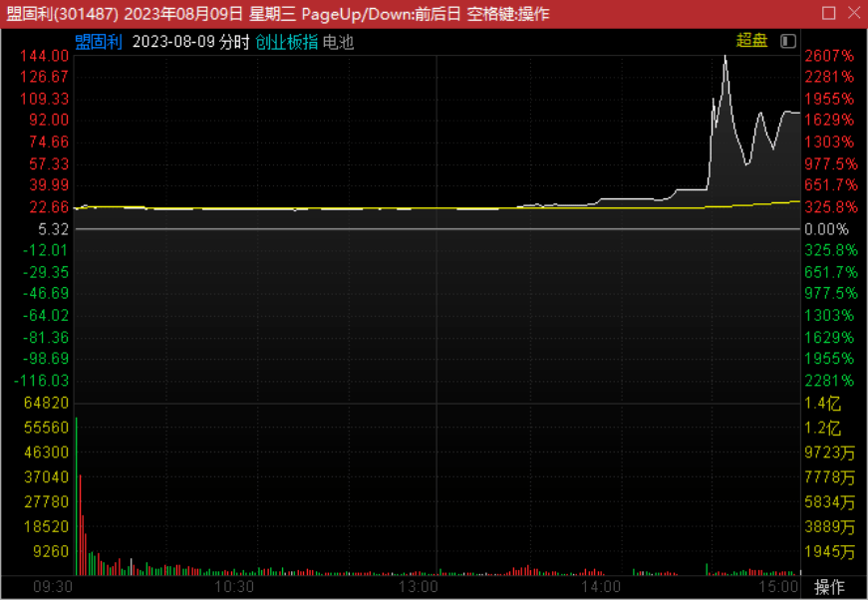Image resolution: width=868 pixels, height=601 pixels.
Task: Click the 09:30 opening time marker
Action: click(52, 587)
